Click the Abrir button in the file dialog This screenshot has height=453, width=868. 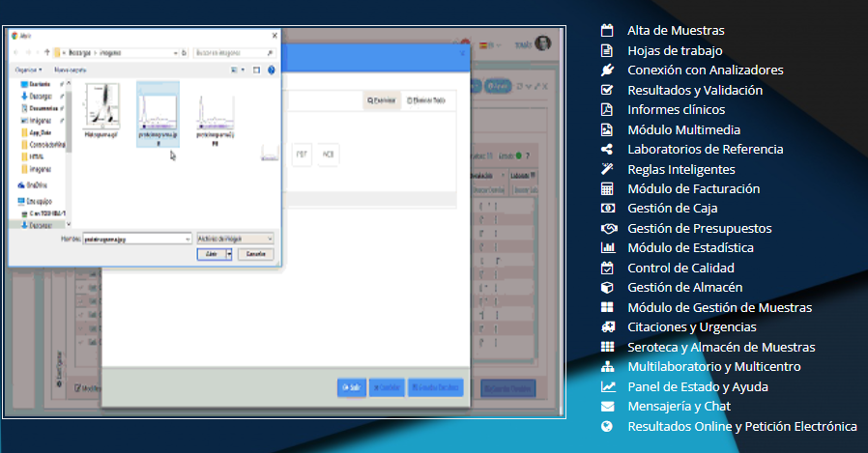coord(212,254)
